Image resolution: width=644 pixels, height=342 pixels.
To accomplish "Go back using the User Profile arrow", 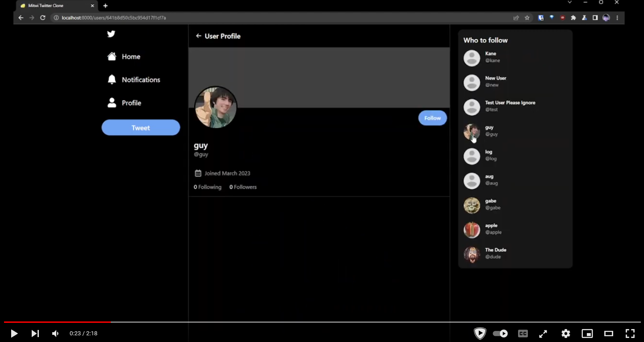I will click(x=198, y=36).
